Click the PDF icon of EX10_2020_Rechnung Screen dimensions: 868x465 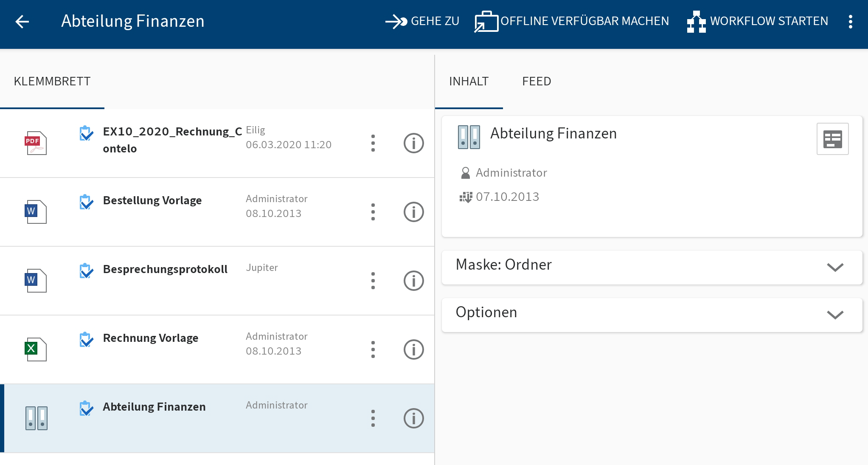36,143
